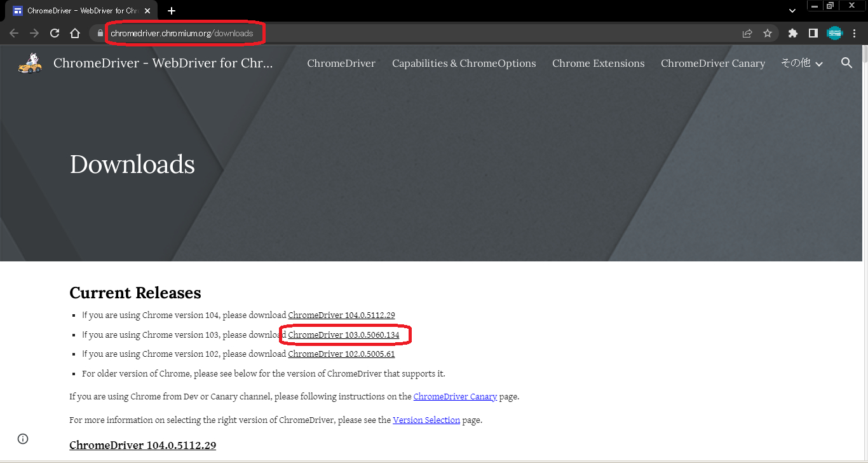868x463 pixels.
Task: Open the site search magnifier icon
Action: [x=846, y=63]
